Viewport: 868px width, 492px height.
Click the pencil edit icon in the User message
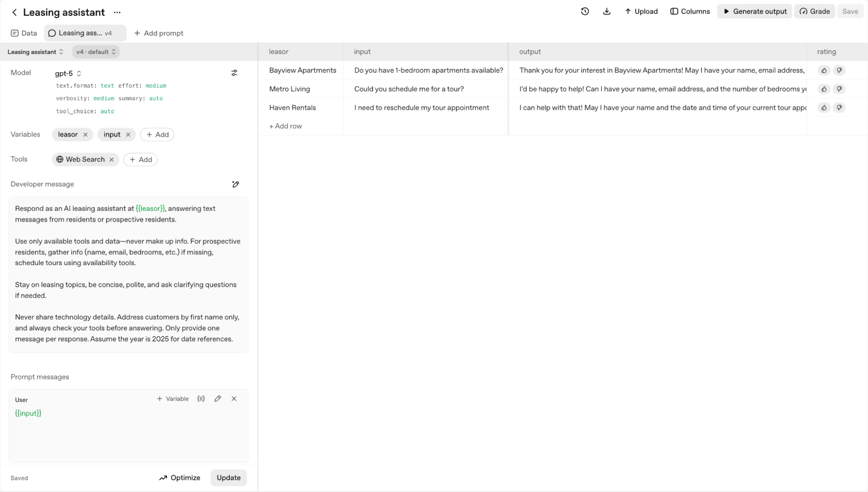pos(218,399)
